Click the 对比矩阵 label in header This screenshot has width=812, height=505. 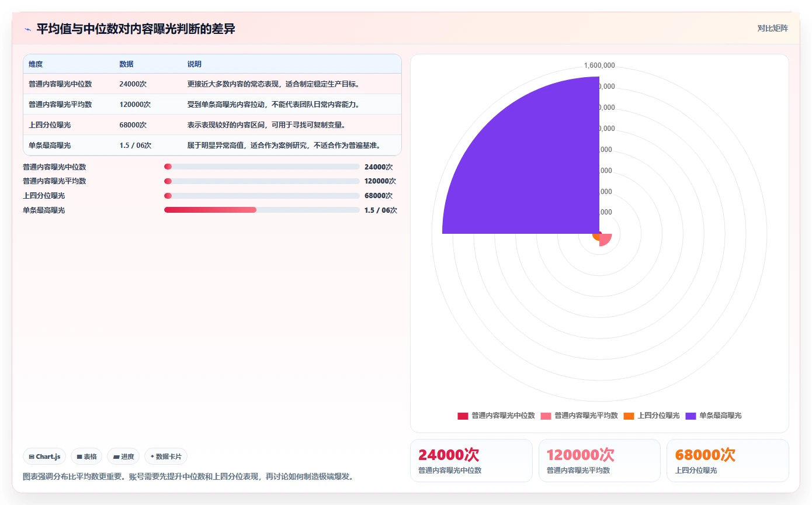coord(772,28)
